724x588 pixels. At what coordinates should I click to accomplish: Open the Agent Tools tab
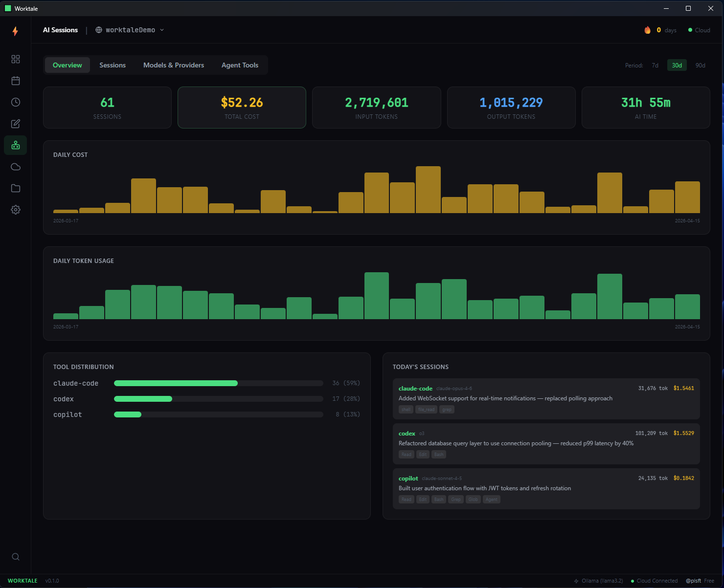[x=240, y=65]
